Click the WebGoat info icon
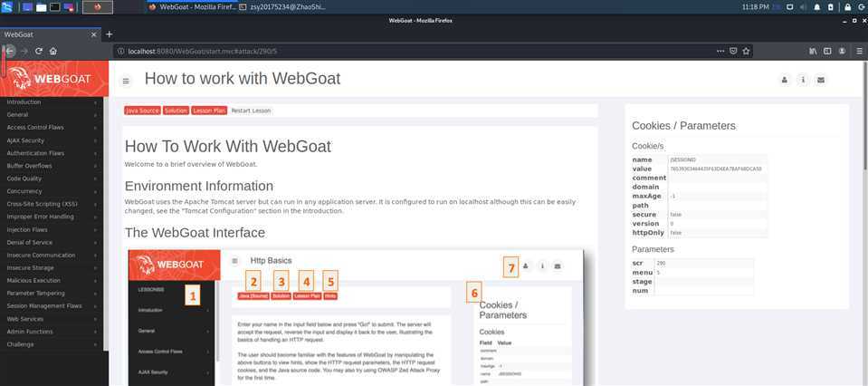868x386 pixels. tap(803, 80)
